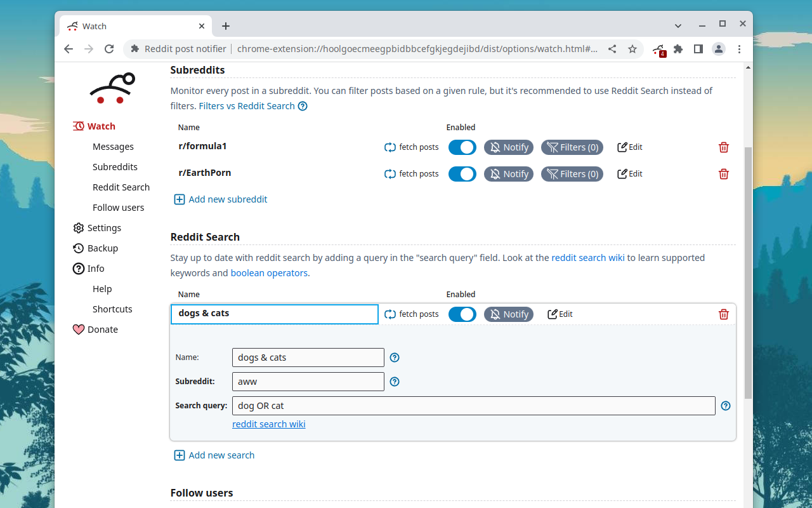Screen dimensions: 812x508
Task: Go to Reddit Search in sidebar
Action: point(121,187)
